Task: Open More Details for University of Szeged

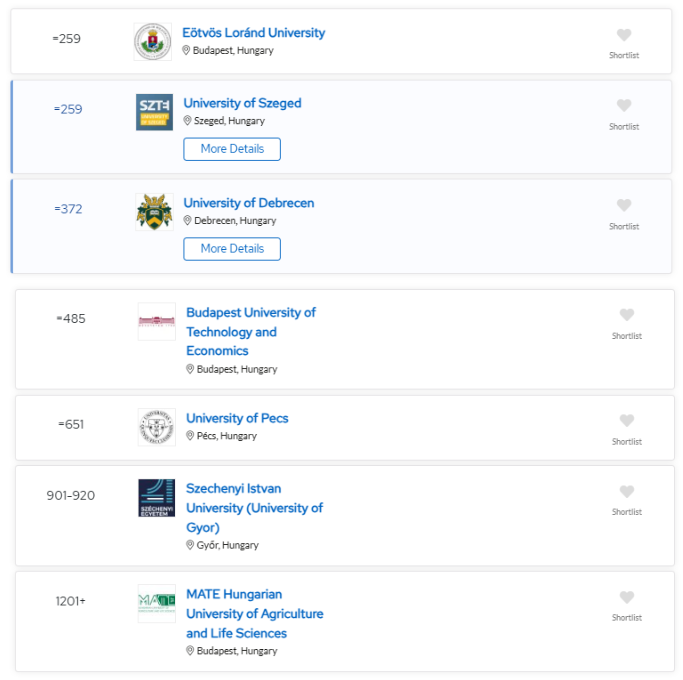Action: click(232, 149)
